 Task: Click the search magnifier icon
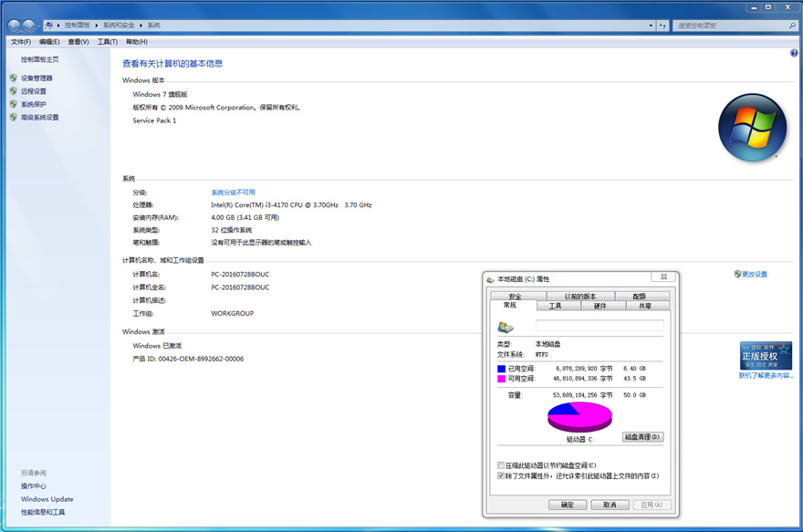pos(792,25)
